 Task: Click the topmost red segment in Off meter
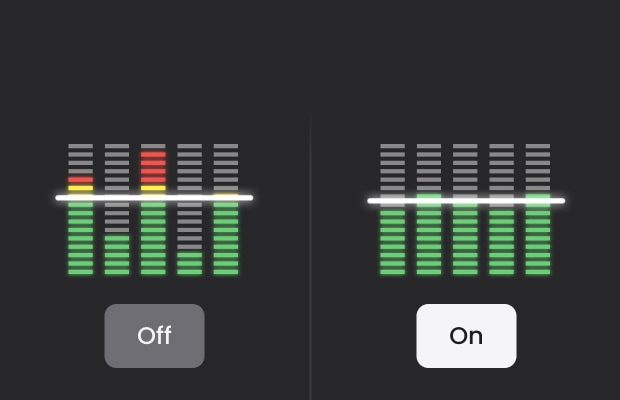tap(153, 155)
